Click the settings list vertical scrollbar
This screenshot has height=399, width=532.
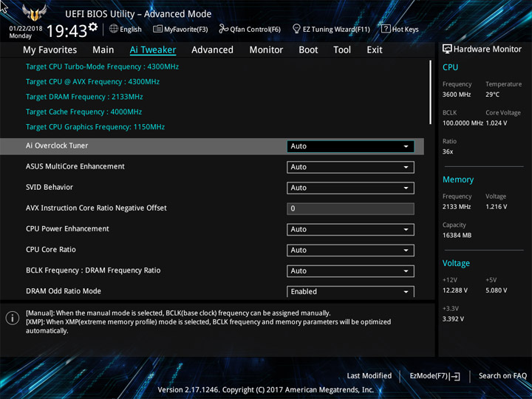430,92
